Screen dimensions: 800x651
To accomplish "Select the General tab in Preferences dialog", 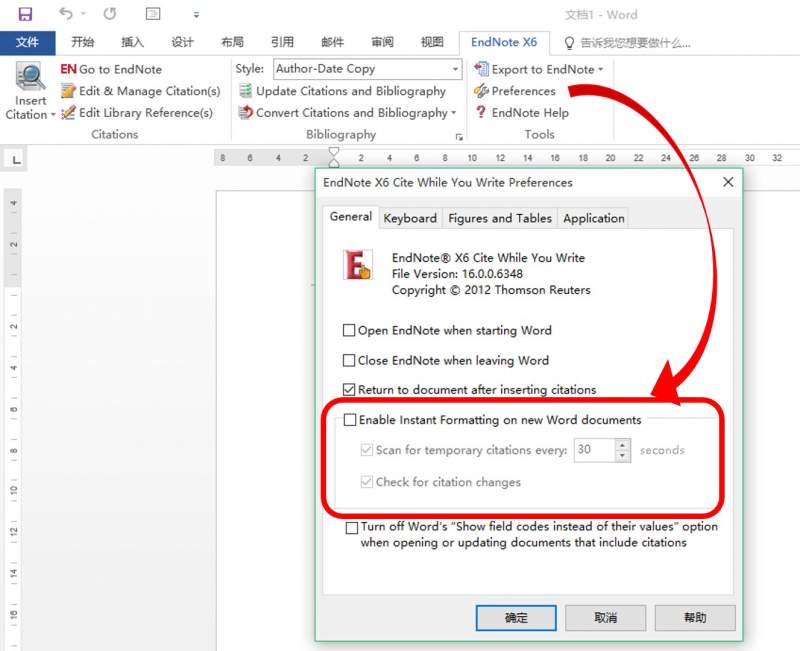I will pos(351,217).
